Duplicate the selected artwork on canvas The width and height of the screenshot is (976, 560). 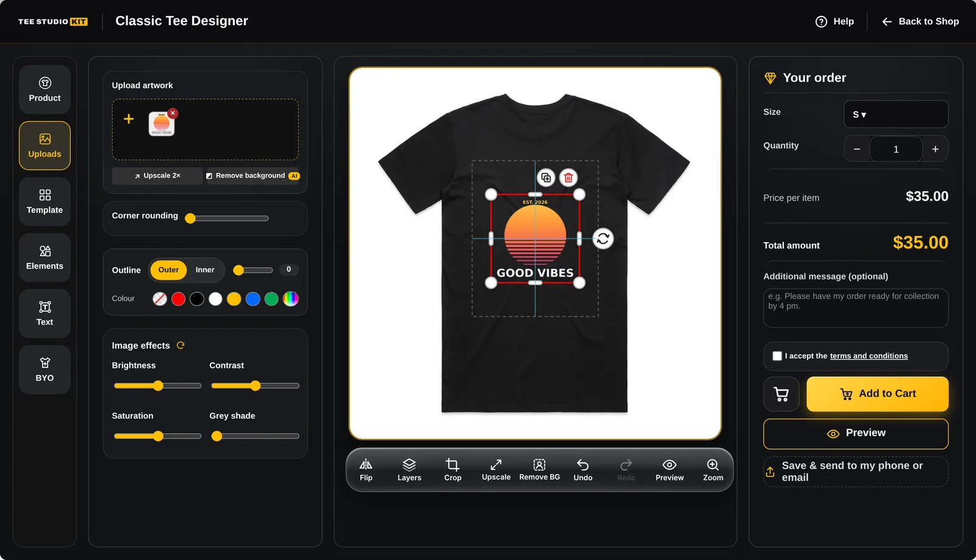tap(546, 178)
